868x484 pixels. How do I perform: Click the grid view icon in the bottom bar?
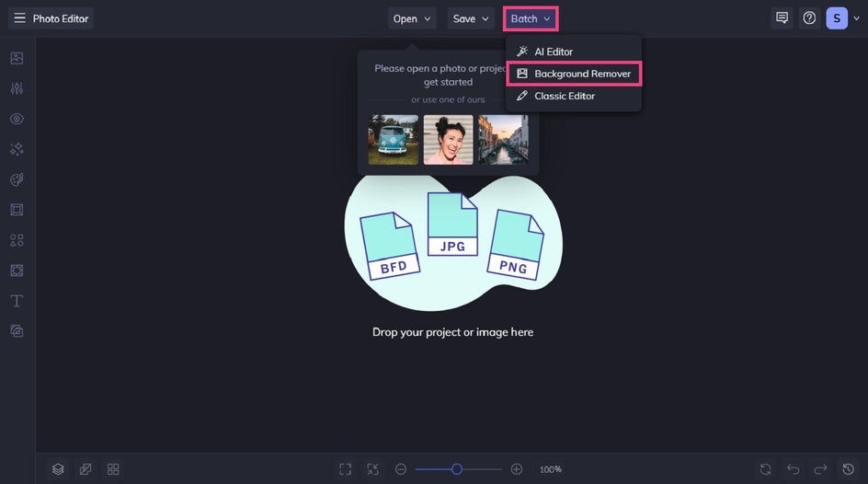tap(113, 469)
